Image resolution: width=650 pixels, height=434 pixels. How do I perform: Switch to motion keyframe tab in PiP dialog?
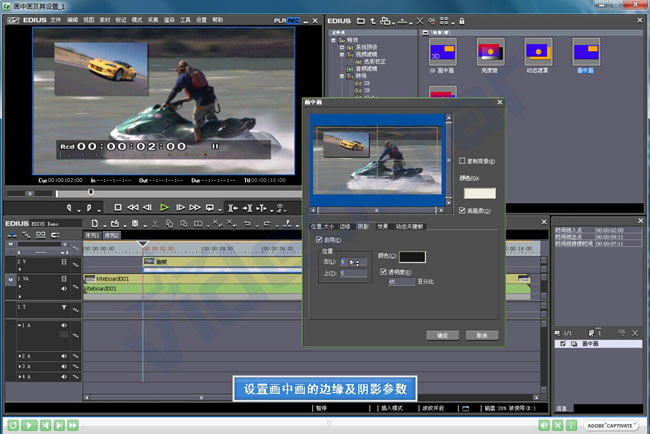tap(409, 226)
